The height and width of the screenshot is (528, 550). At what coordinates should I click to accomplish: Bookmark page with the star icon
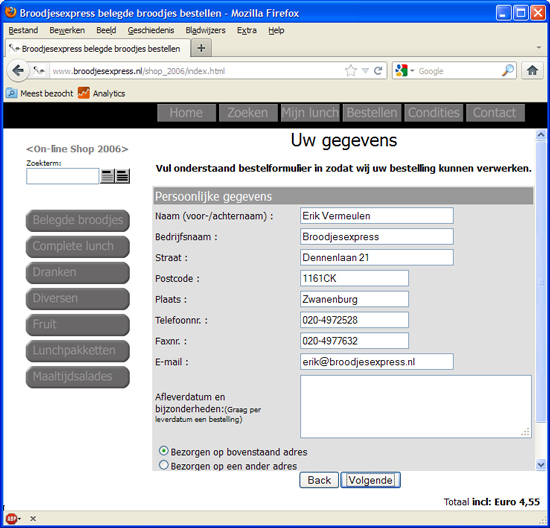[x=350, y=71]
